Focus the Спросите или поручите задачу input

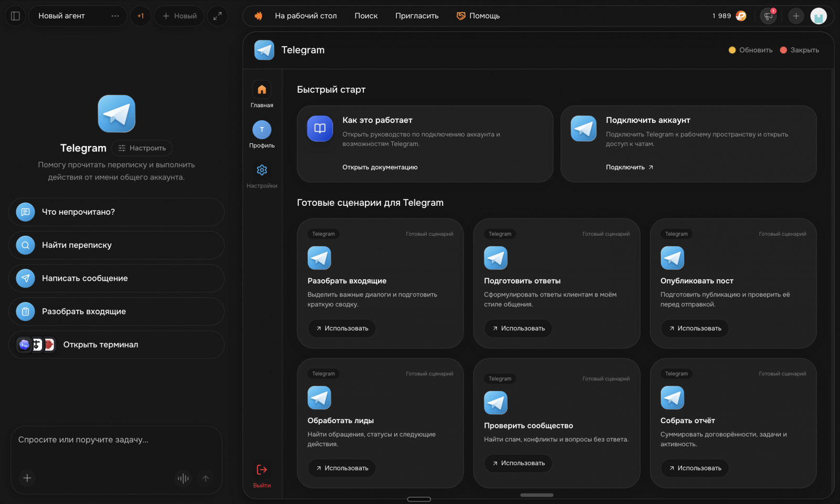click(x=117, y=440)
